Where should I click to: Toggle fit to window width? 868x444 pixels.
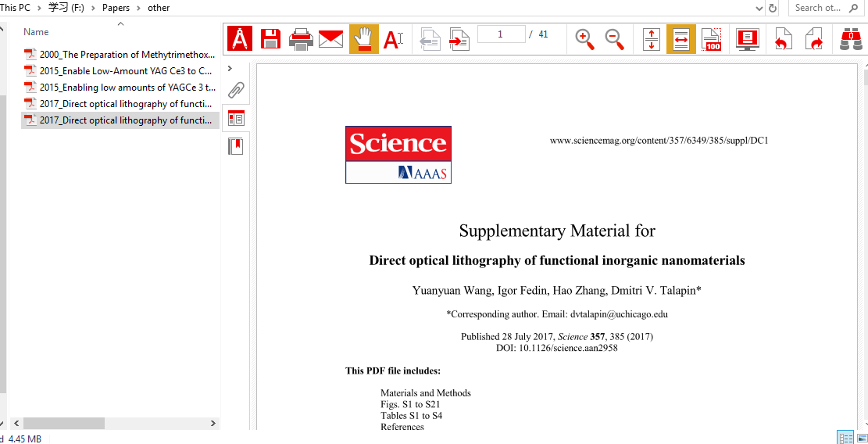681,39
